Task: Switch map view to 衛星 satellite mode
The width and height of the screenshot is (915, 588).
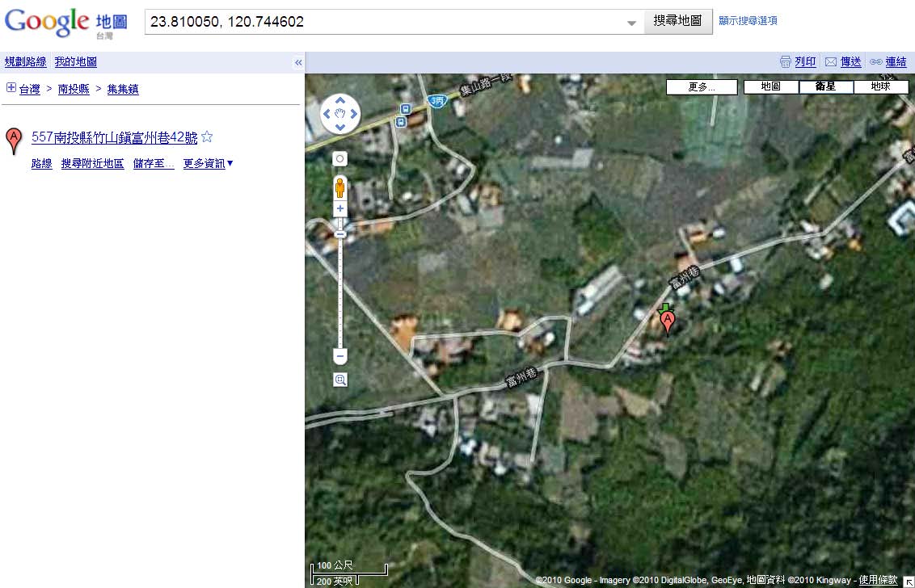Action: [x=825, y=86]
